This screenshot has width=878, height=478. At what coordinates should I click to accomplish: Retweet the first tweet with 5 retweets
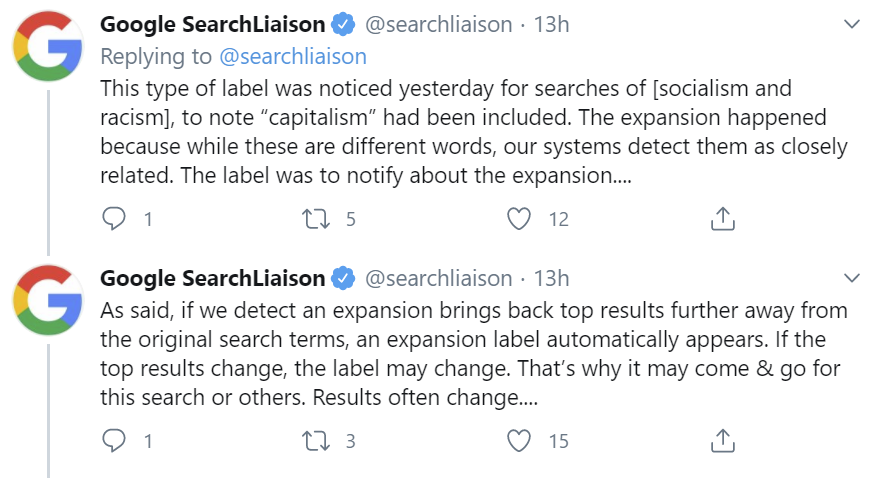(318, 218)
